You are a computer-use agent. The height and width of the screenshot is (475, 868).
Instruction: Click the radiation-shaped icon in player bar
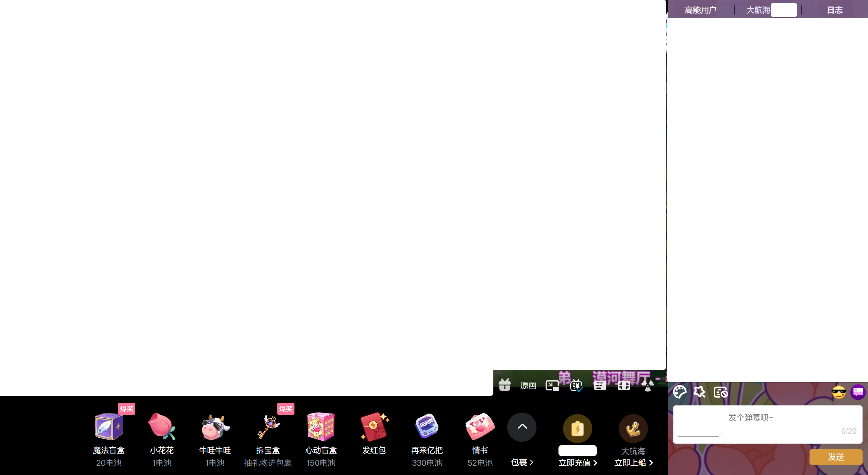point(648,385)
